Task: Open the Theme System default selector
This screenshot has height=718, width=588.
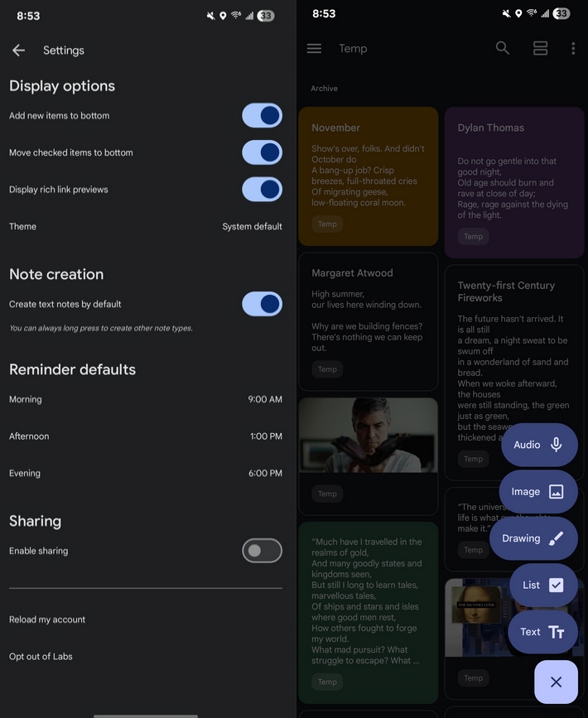Action: point(146,227)
